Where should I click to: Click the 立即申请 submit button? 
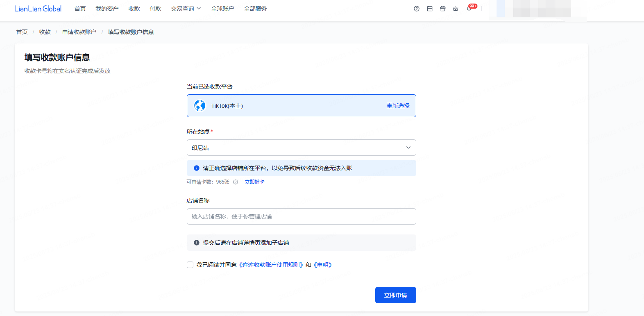pyautogui.click(x=396, y=295)
